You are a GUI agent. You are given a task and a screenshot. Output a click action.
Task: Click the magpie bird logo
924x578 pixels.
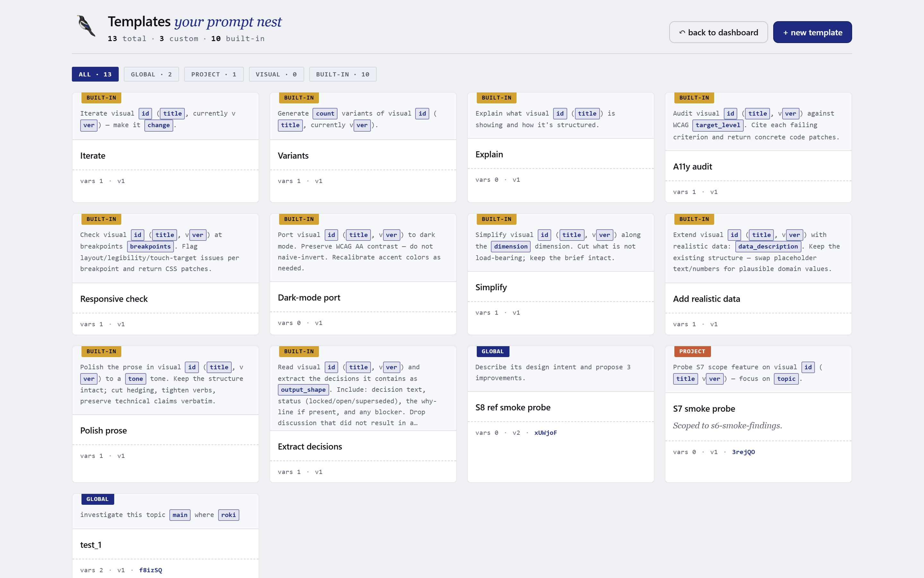(x=86, y=26)
